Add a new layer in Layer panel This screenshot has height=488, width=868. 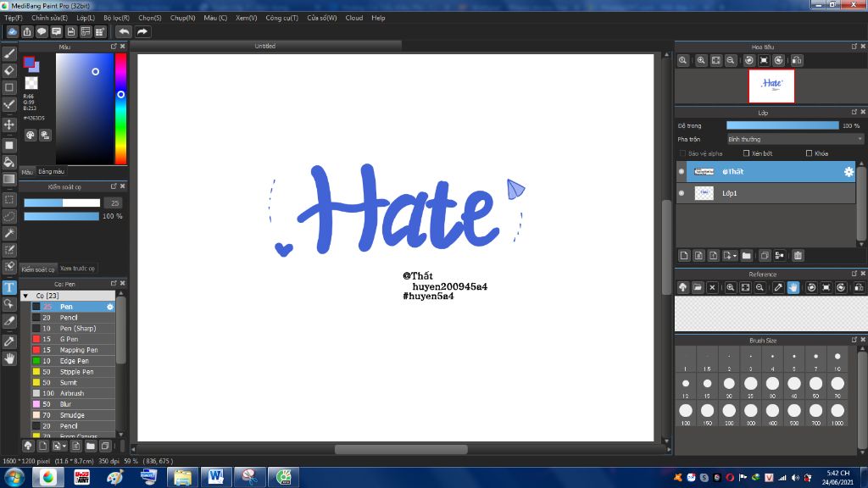pos(684,256)
